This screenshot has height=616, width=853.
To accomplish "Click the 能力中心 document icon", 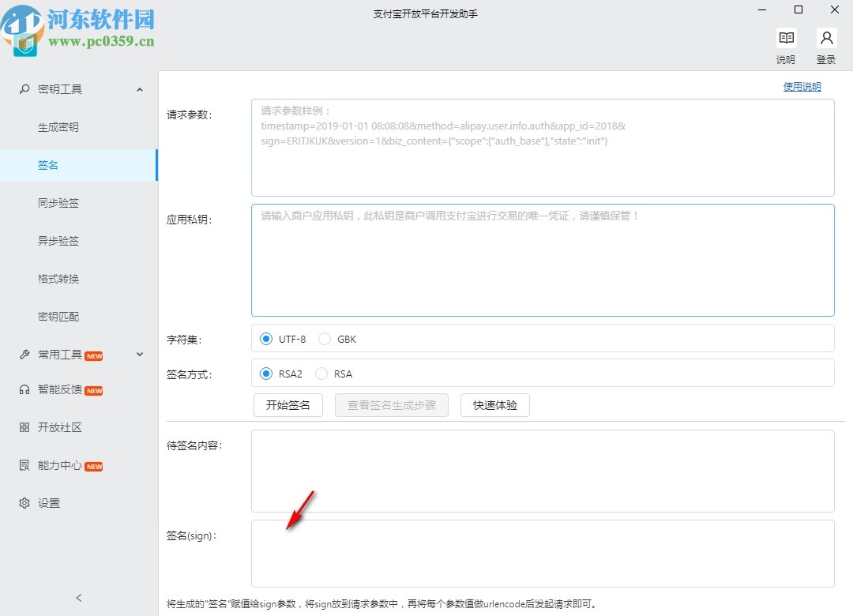I will [24, 465].
